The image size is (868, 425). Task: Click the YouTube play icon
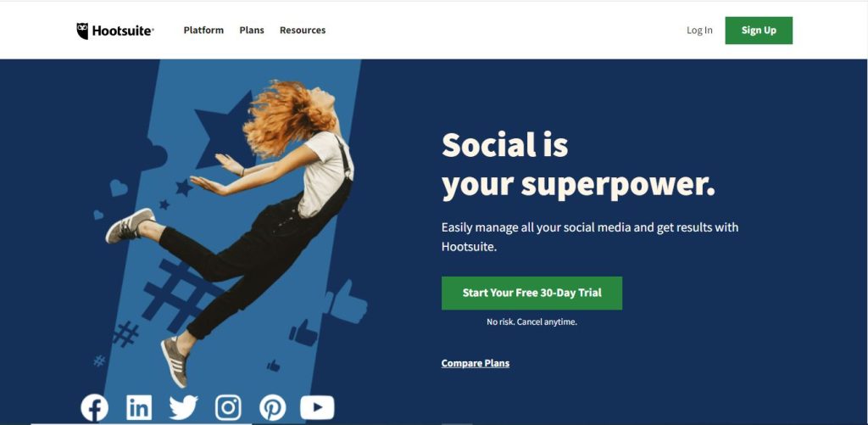(317, 407)
